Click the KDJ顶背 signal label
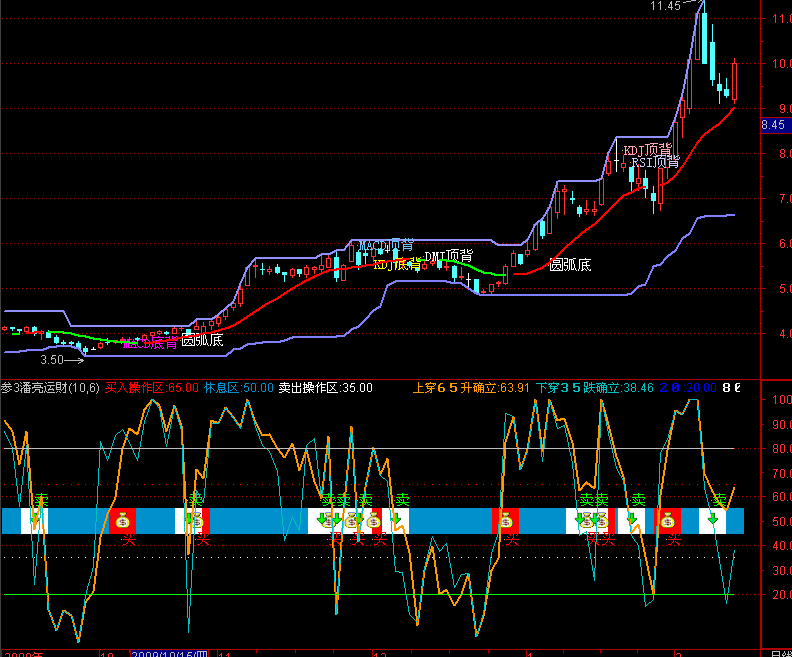The width and height of the screenshot is (792, 657). pos(648,150)
